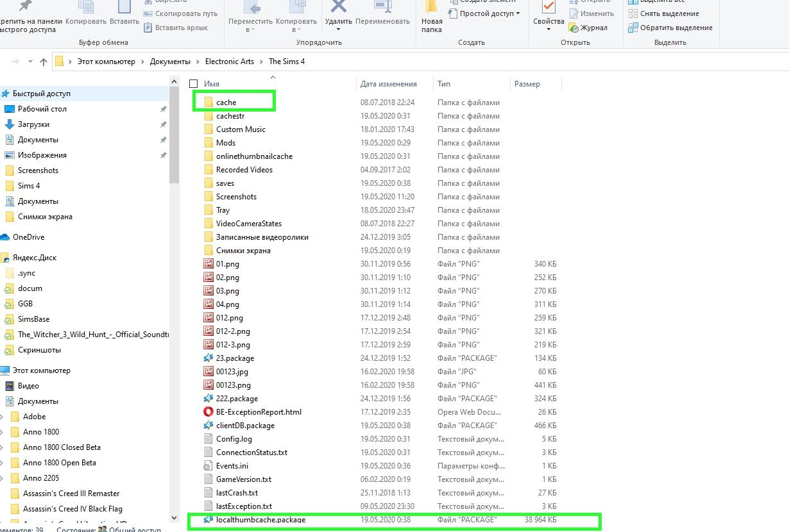Expand the recent locations dropdown arrow
Image resolution: width=789 pixels, height=532 pixels.
[x=30, y=62]
